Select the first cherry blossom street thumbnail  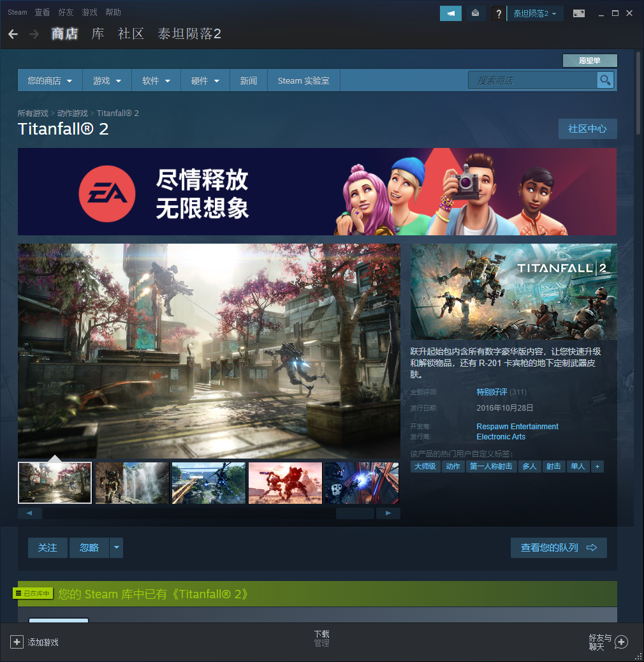(55, 483)
